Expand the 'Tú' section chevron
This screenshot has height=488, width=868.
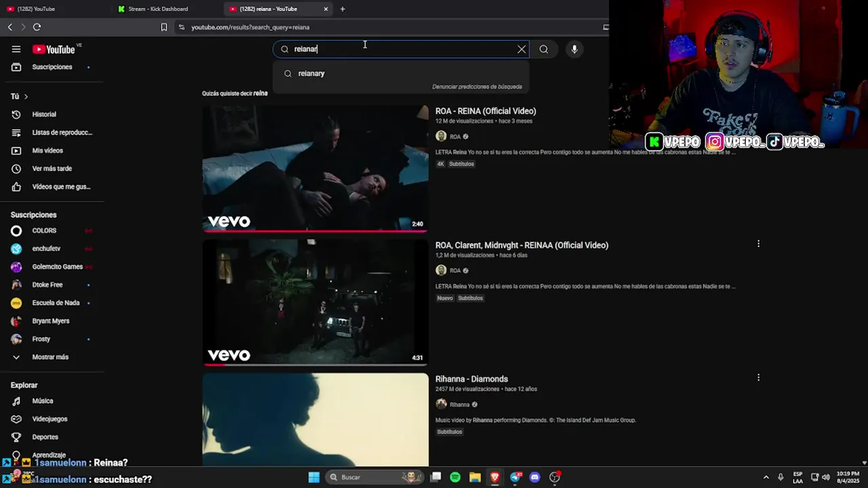(26, 96)
